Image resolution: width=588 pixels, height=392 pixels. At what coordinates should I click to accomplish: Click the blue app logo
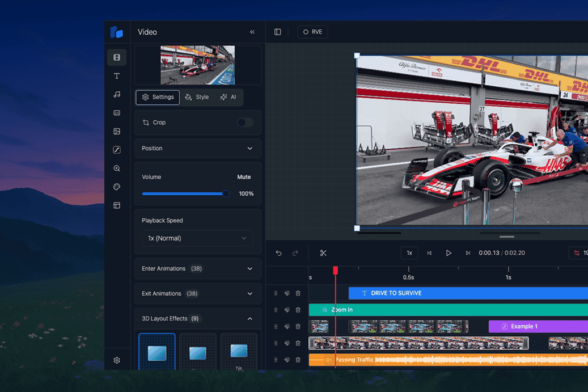pos(117,32)
